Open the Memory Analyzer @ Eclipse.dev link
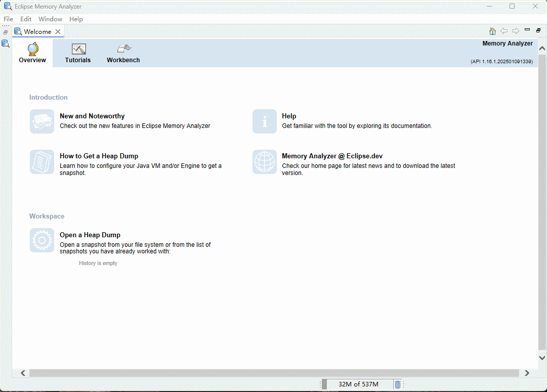The height and width of the screenshot is (392, 547). pos(332,156)
